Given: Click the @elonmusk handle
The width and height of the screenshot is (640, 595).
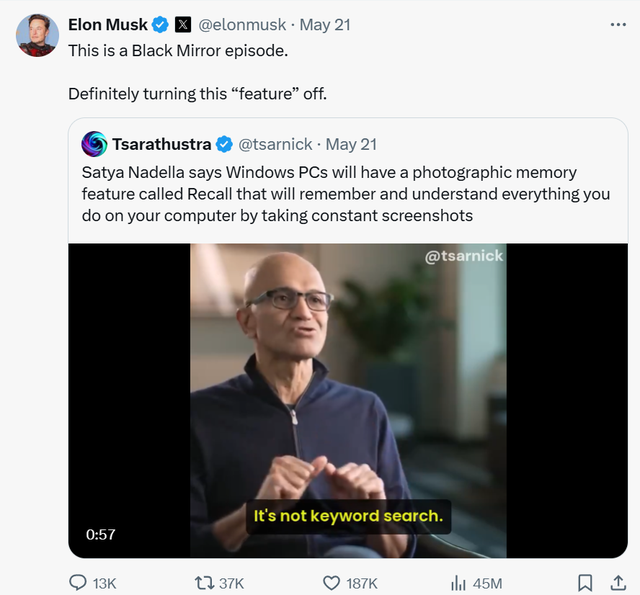Looking at the screenshot, I should click(241, 25).
